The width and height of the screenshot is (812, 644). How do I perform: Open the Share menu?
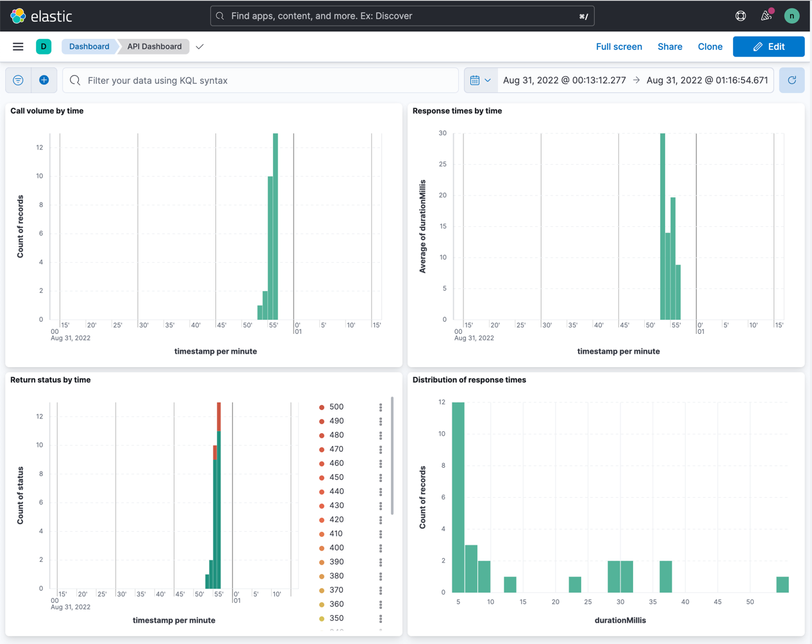[x=670, y=47]
